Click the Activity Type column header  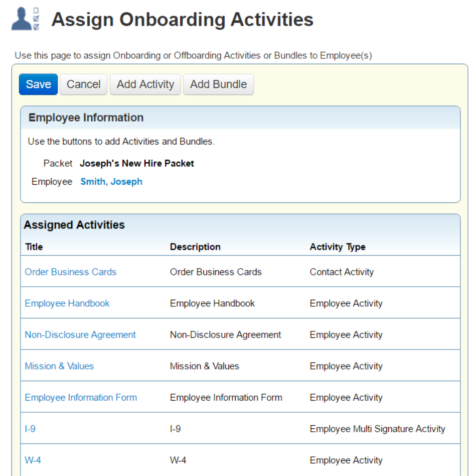tap(338, 247)
